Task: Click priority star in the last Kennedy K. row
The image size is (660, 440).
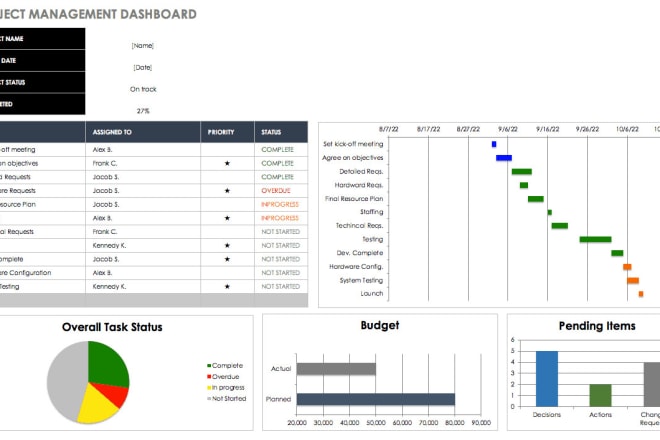Action: click(x=227, y=287)
